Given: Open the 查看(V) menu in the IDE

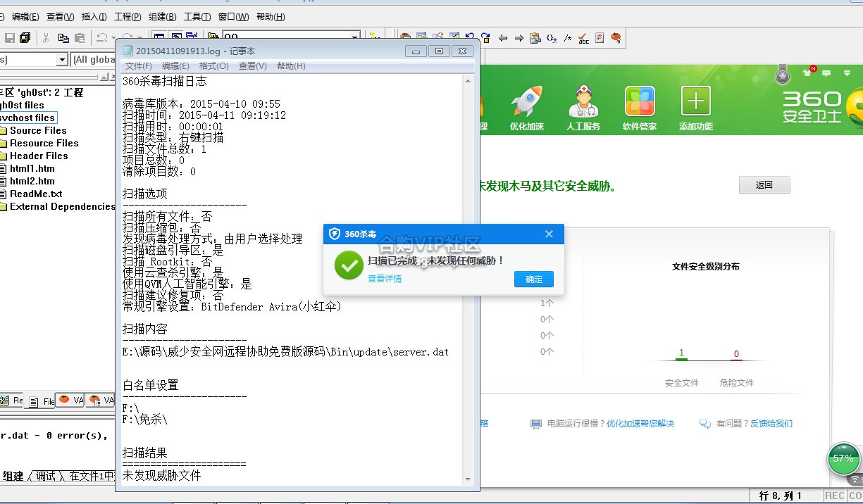Looking at the screenshot, I should [61, 17].
